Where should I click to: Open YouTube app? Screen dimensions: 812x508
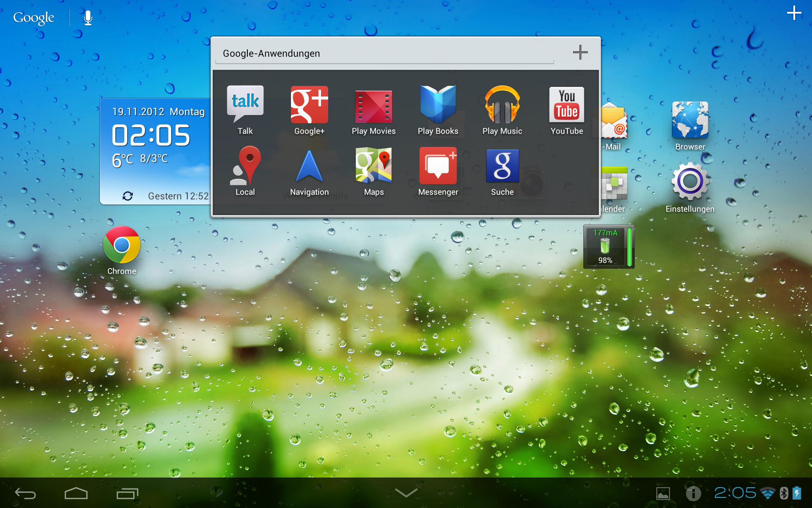[x=567, y=110]
